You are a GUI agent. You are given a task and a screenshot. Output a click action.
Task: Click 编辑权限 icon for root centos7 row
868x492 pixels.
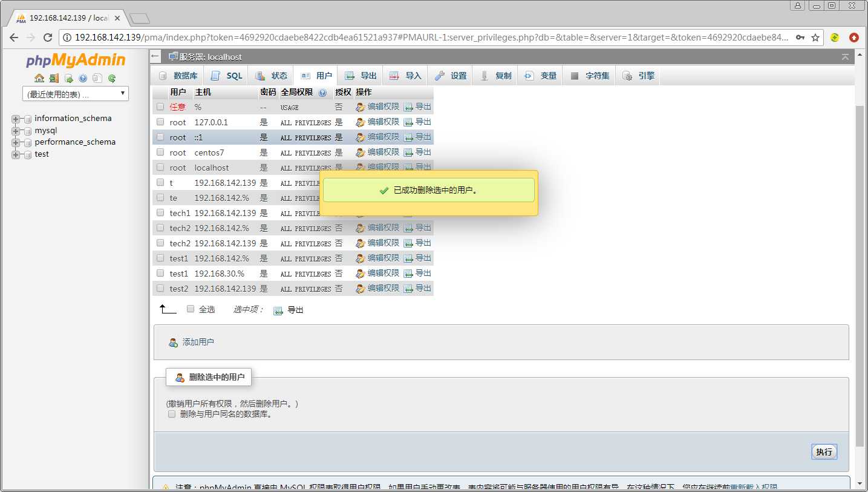point(361,153)
